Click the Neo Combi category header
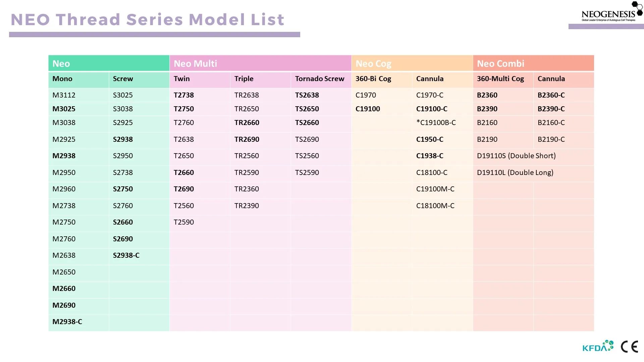This screenshot has height=362, width=644. coord(533,63)
